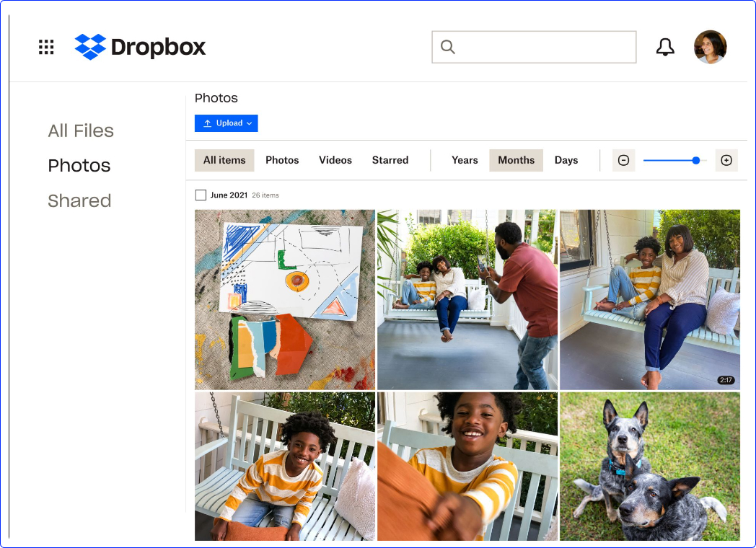Open Photos in the sidebar
Image resolution: width=756 pixels, height=548 pixels.
[79, 166]
